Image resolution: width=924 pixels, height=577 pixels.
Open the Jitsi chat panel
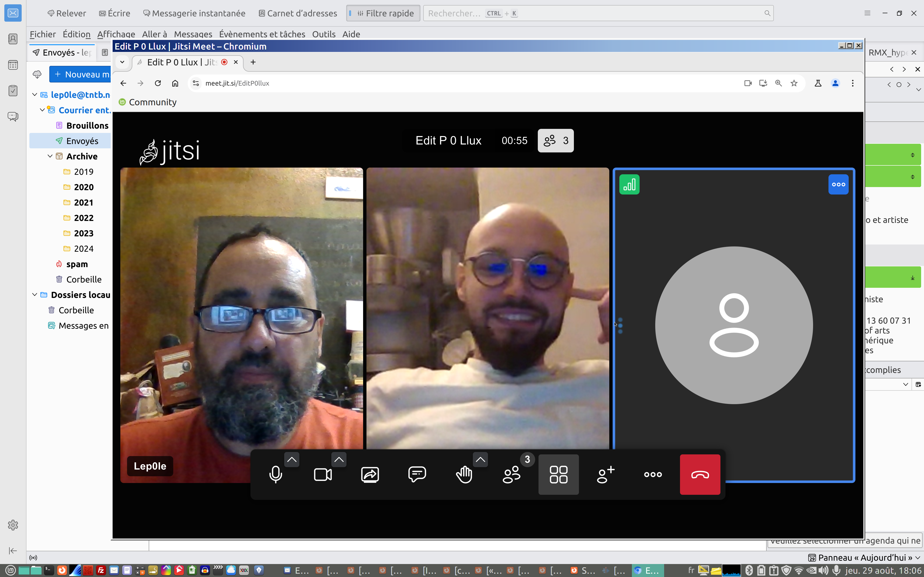pyautogui.click(x=417, y=474)
